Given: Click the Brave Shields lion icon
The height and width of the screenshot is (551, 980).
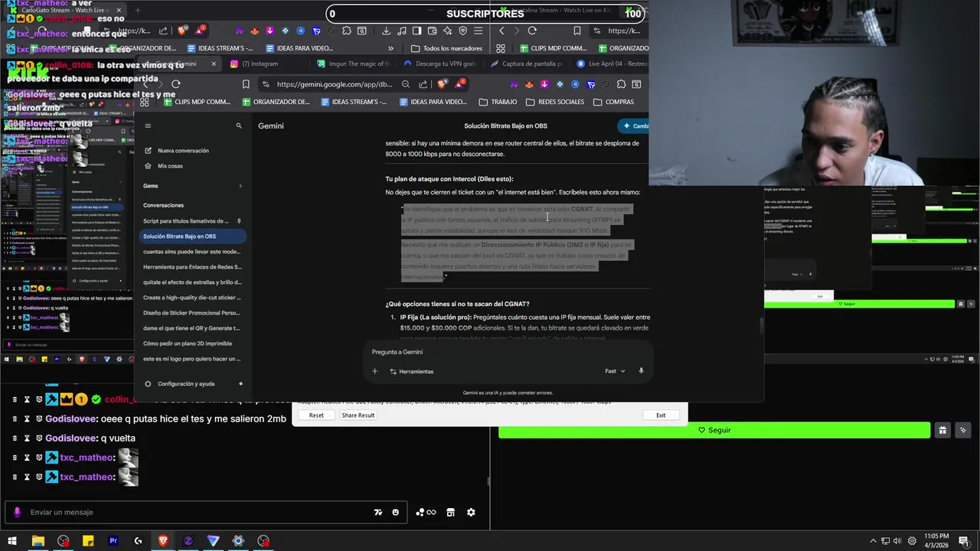Looking at the screenshot, I should [442, 84].
